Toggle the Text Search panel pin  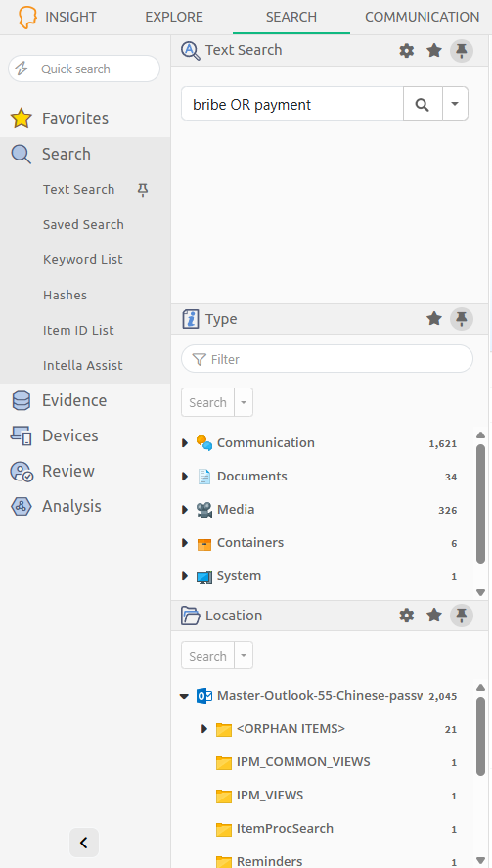pos(462,51)
